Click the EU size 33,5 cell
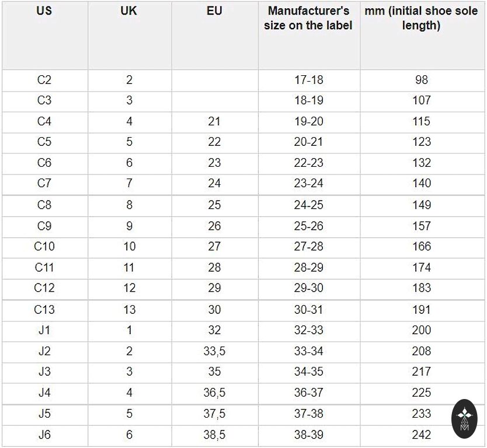Image resolution: width=487 pixels, height=448 pixels. [214, 351]
